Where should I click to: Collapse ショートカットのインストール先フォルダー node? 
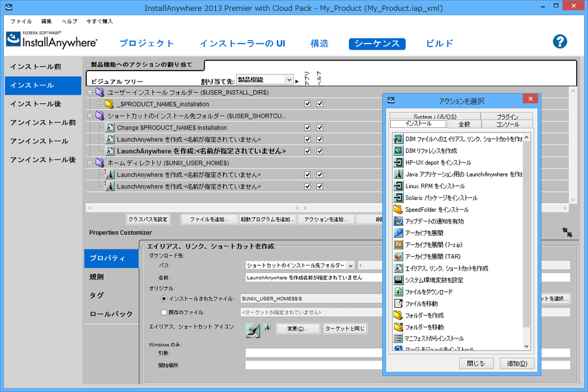[x=90, y=116]
